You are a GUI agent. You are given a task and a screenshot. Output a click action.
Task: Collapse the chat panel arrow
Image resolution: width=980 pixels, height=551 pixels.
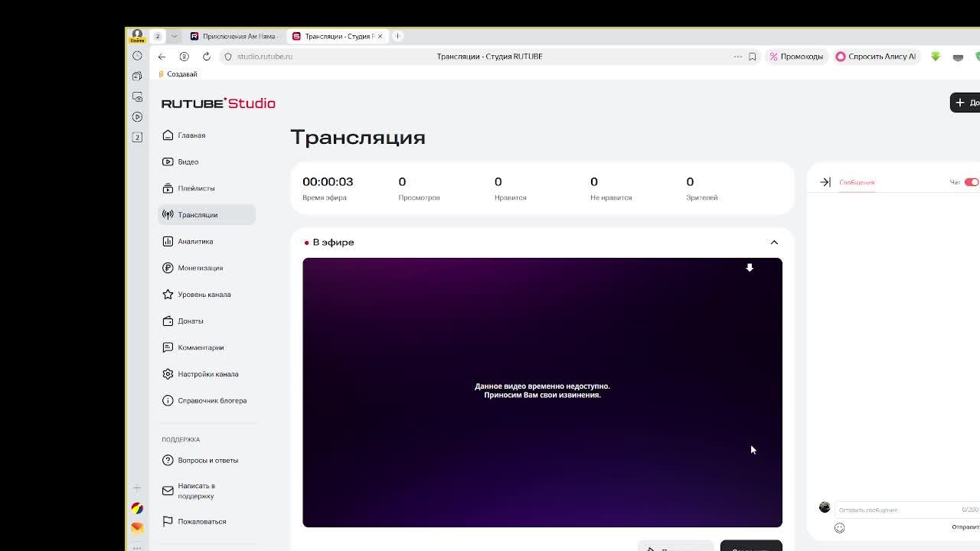point(825,182)
